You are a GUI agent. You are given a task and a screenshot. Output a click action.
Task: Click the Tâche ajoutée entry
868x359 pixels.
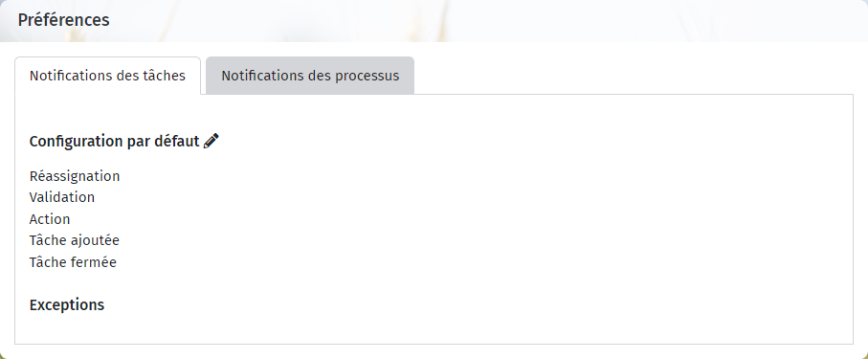[x=75, y=240]
